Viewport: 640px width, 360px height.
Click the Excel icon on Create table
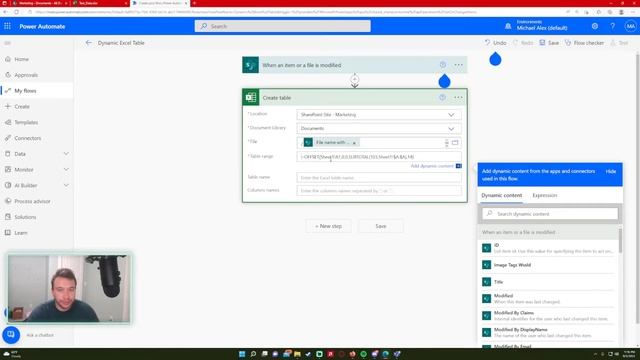[251, 98]
